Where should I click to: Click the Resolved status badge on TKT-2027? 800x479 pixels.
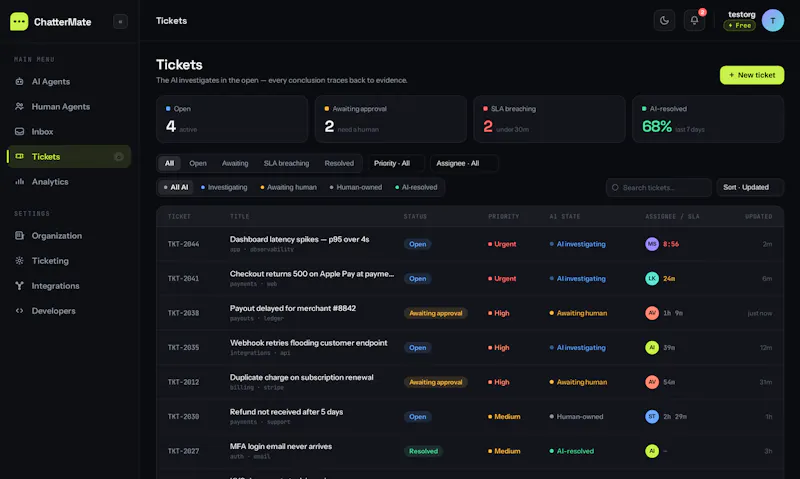(423, 451)
